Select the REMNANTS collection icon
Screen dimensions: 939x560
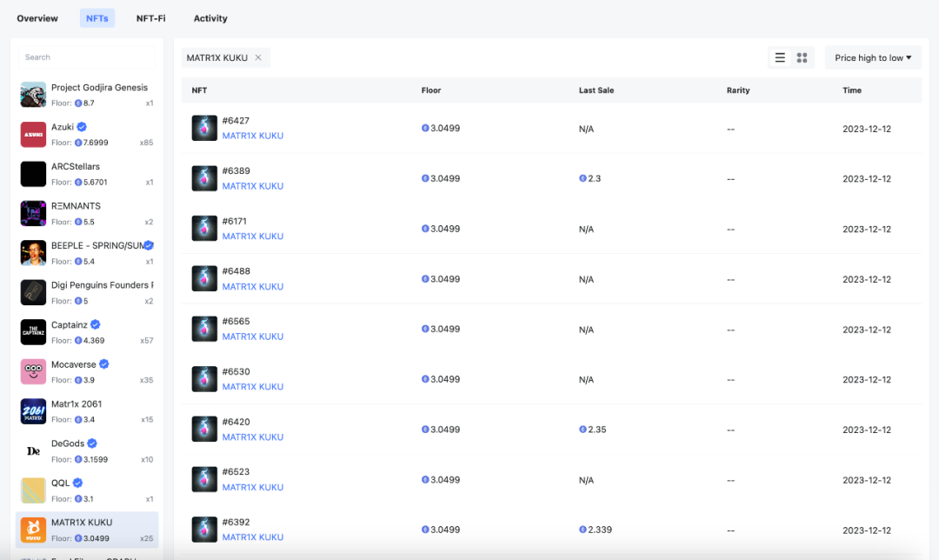33,213
